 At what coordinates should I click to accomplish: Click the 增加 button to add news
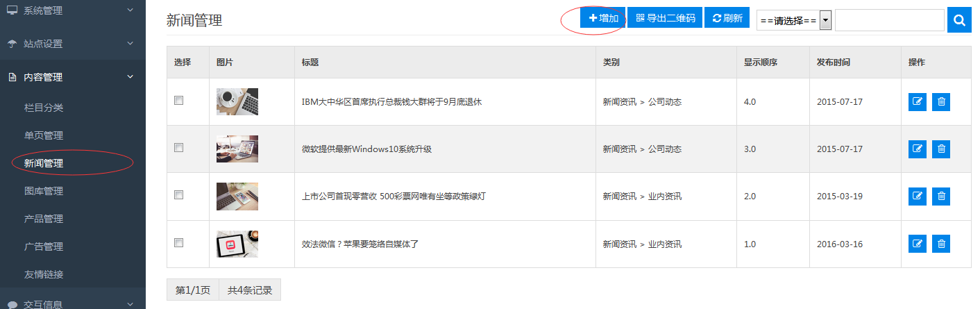pyautogui.click(x=603, y=18)
